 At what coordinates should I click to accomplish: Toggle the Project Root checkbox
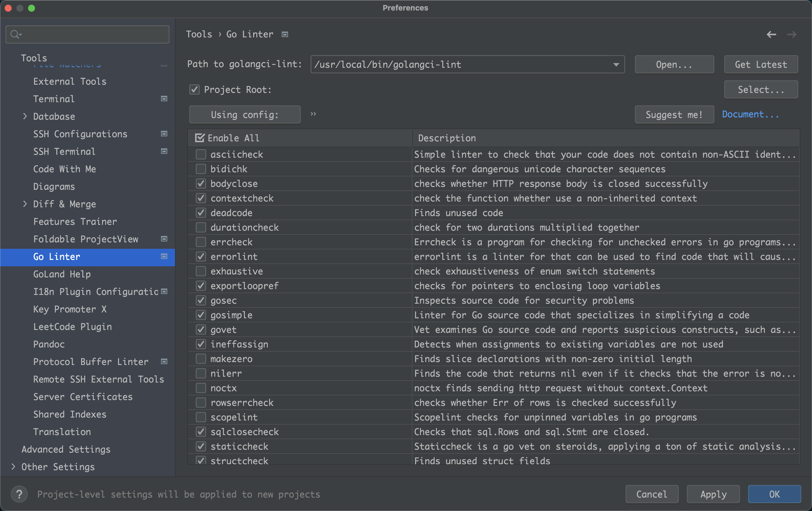coord(195,89)
